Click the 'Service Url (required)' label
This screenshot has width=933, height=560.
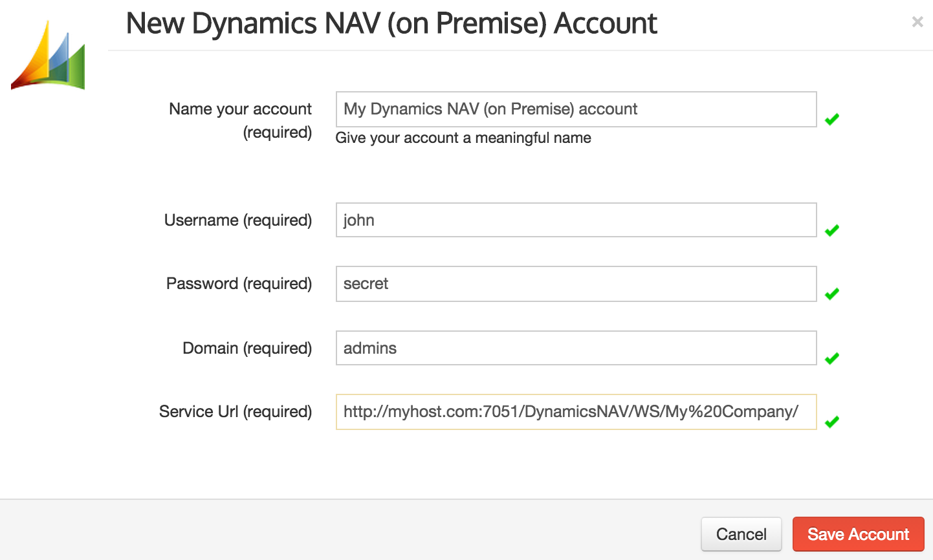(x=236, y=412)
